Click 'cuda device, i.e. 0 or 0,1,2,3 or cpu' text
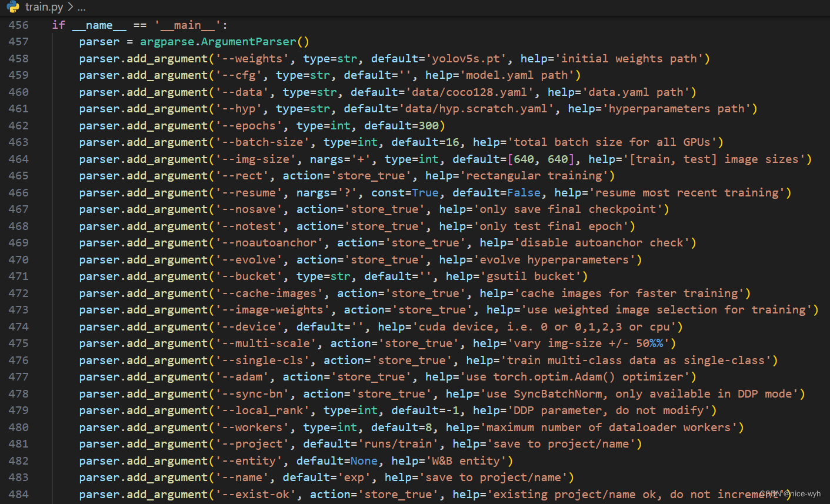The height and width of the screenshot is (504, 830). pos(544,326)
